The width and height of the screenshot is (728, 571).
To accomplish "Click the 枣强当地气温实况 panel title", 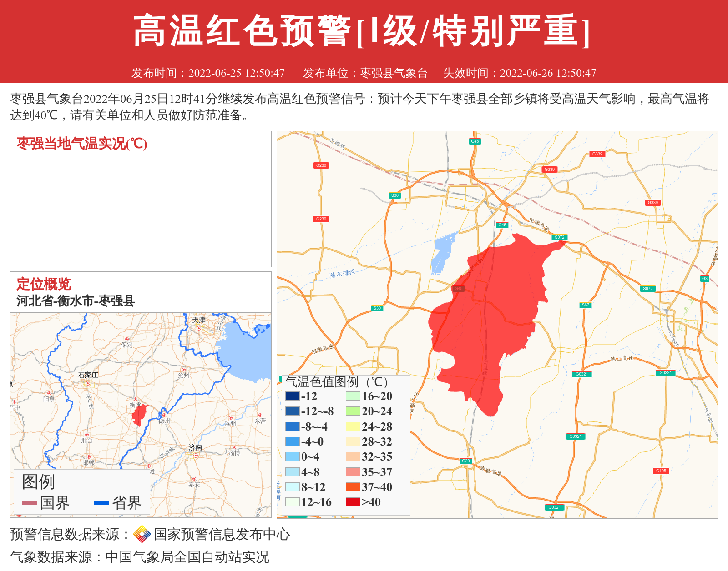I will tap(82, 144).
